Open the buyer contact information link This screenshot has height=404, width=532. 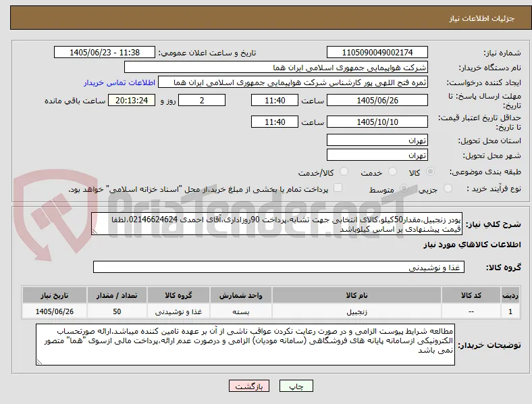click(x=119, y=82)
